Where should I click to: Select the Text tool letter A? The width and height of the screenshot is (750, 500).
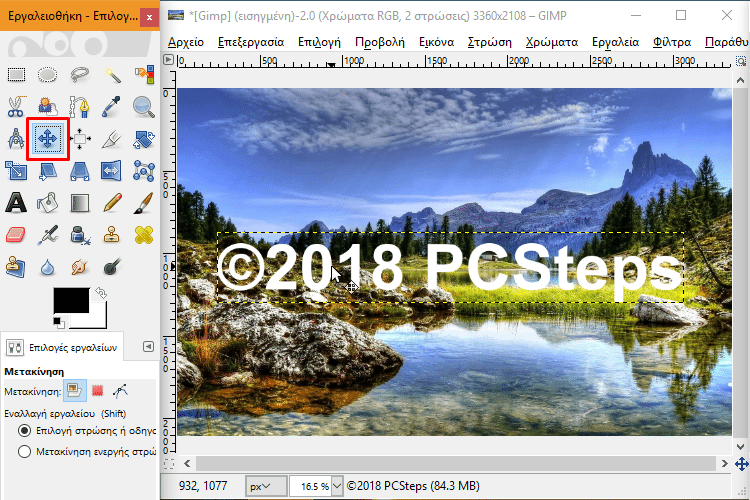(16, 203)
